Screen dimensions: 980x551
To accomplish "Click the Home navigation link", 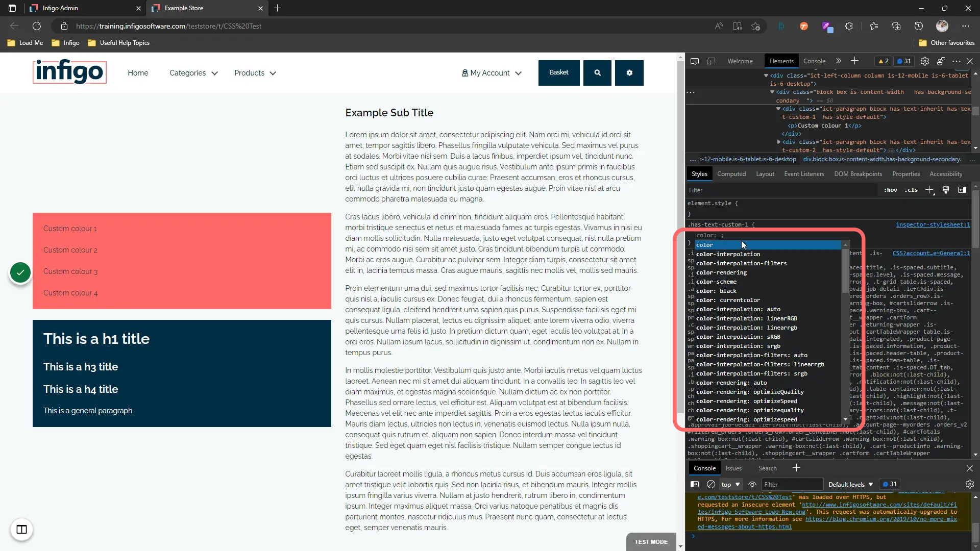I will tap(138, 73).
